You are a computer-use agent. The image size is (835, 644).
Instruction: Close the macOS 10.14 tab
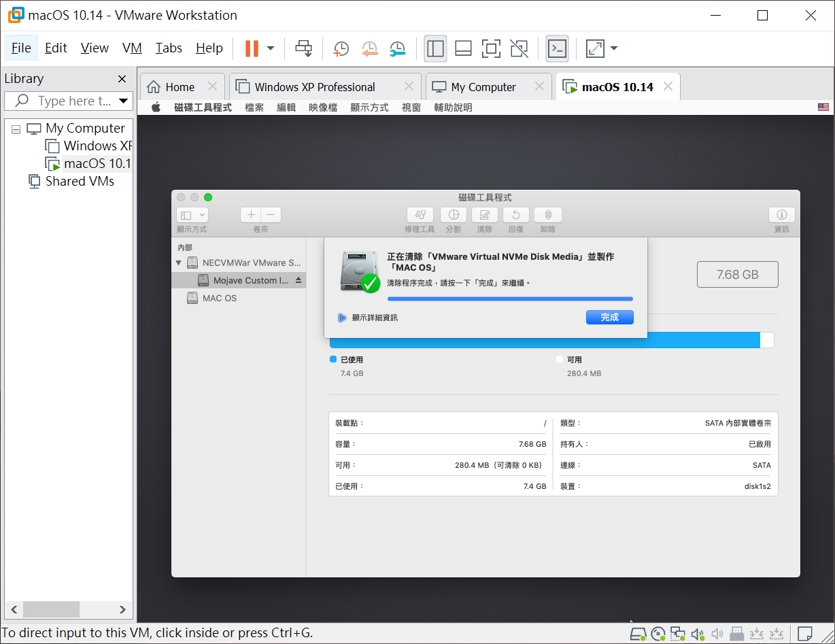click(668, 86)
